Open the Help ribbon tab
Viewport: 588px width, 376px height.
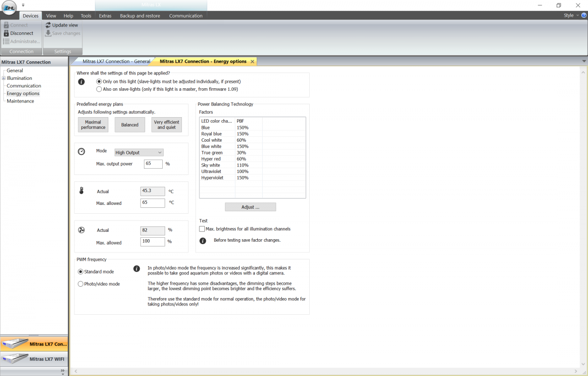(69, 16)
